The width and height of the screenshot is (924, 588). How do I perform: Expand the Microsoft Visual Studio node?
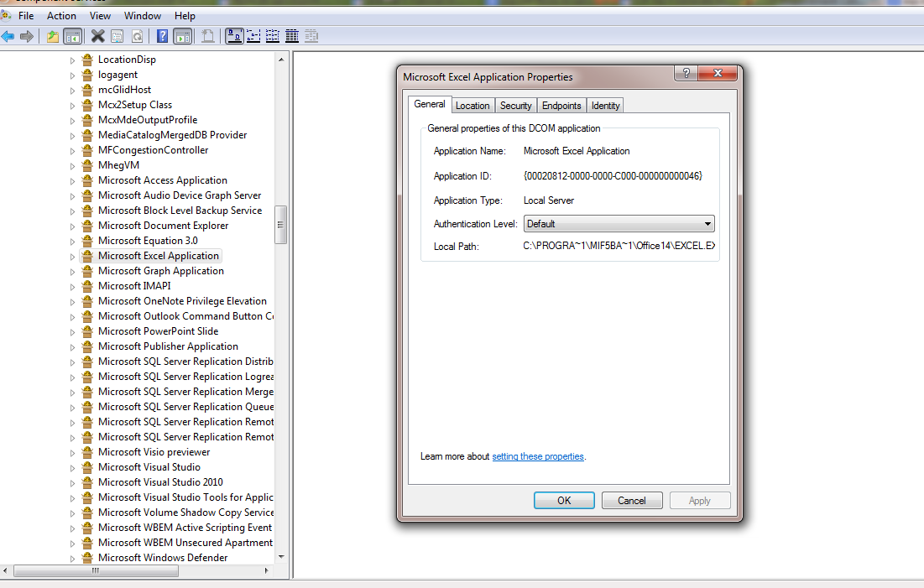(x=72, y=468)
